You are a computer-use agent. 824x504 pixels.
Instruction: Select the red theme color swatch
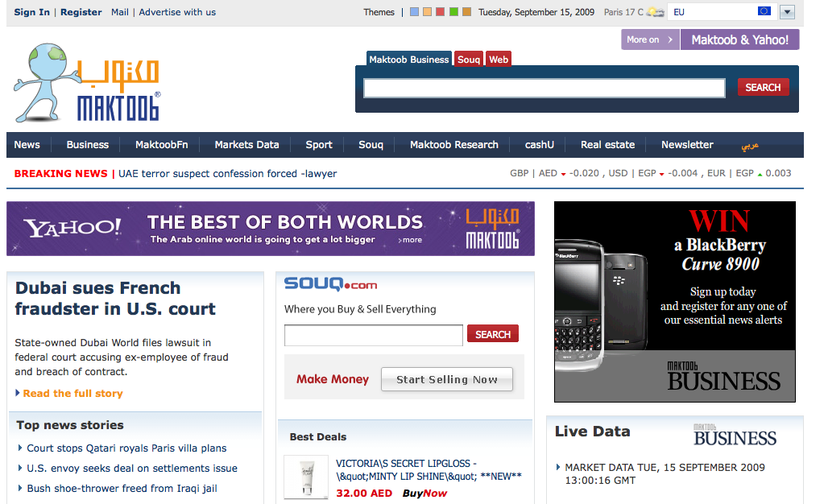441,11
